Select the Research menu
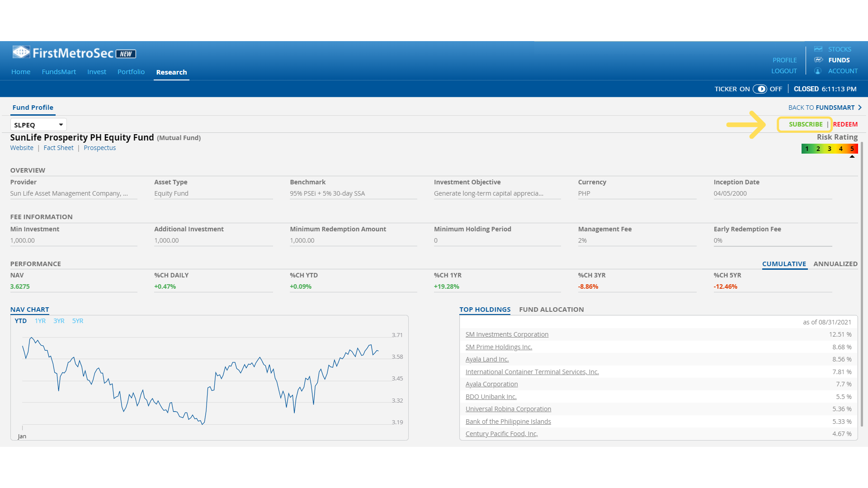Image resolution: width=868 pixels, height=488 pixels. (x=171, y=72)
